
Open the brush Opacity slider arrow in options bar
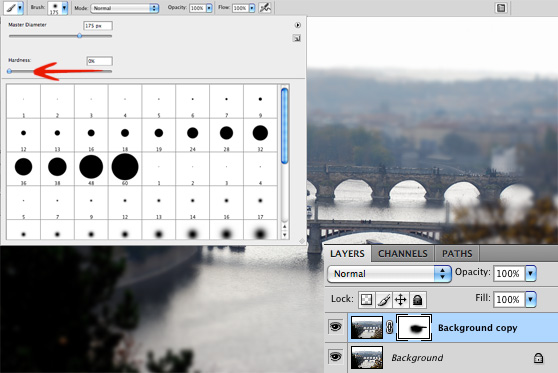pyautogui.click(x=209, y=8)
